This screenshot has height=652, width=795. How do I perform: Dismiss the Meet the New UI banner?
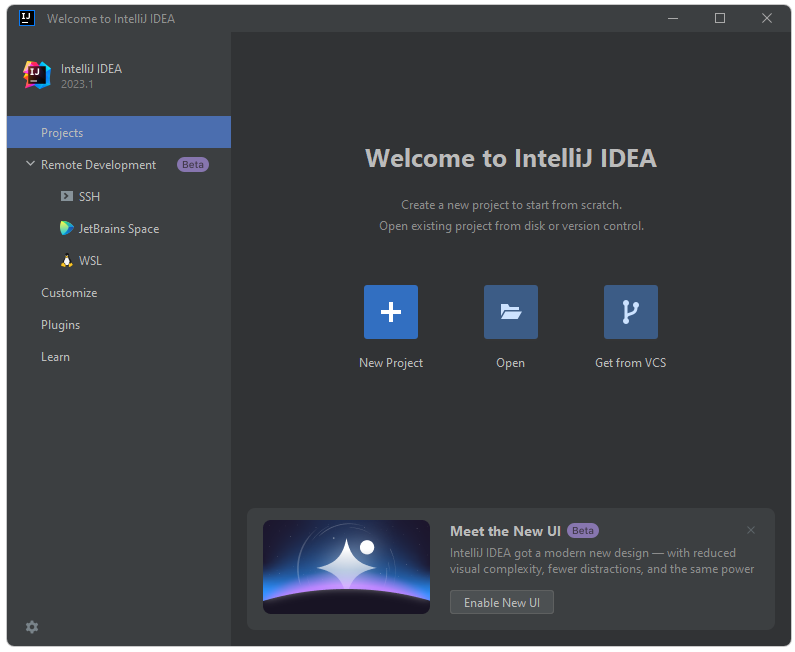tap(751, 530)
